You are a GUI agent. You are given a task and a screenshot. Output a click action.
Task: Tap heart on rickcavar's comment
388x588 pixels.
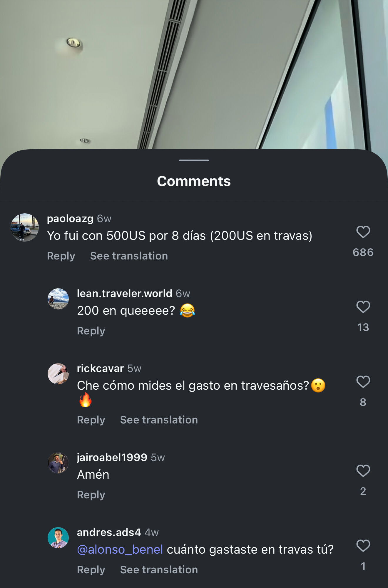click(363, 382)
